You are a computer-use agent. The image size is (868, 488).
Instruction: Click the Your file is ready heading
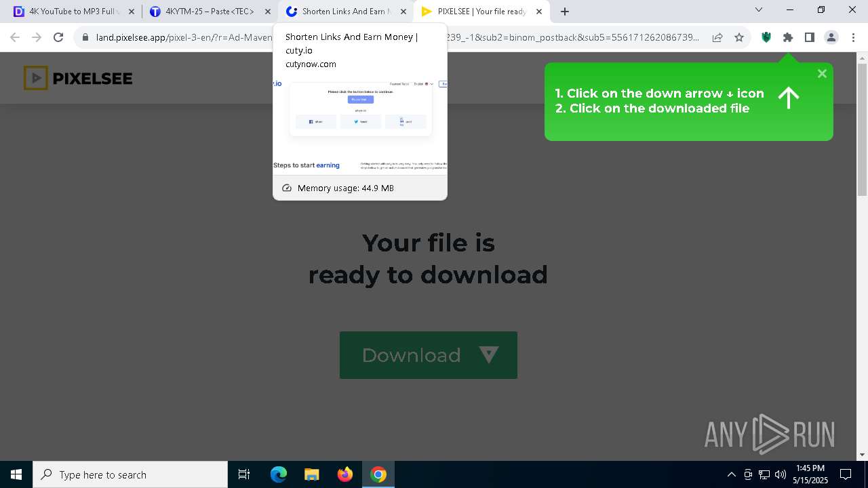tap(428, 258)
